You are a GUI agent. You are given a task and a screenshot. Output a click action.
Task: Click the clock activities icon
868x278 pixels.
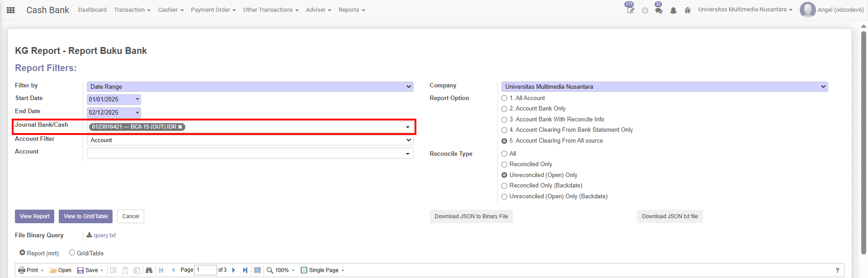645,10
